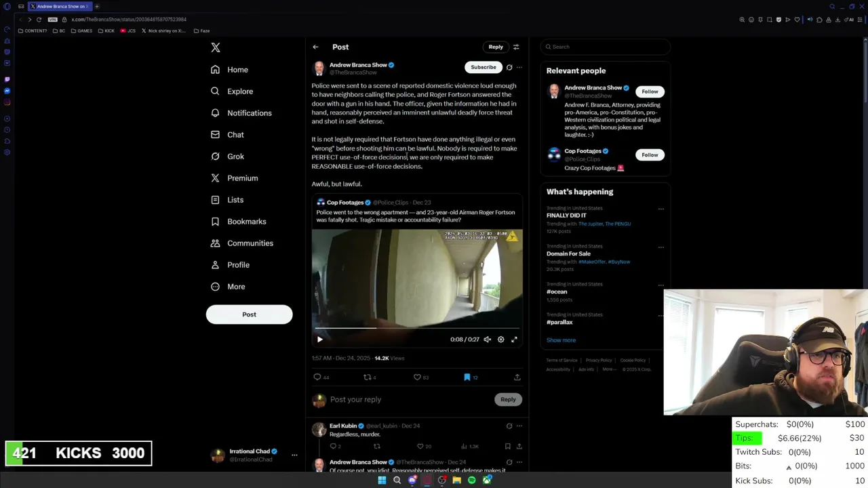Like Earl Kubin's reply
The height and width of the screenshot is (488, 868).
tap(420, 446)
